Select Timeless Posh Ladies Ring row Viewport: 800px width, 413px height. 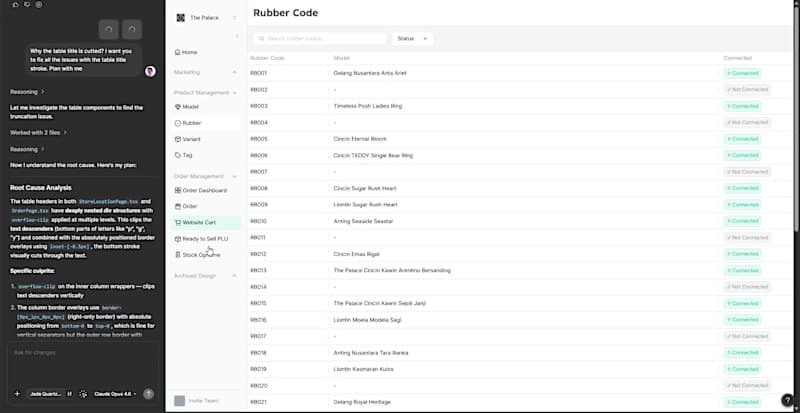[520, 106]
